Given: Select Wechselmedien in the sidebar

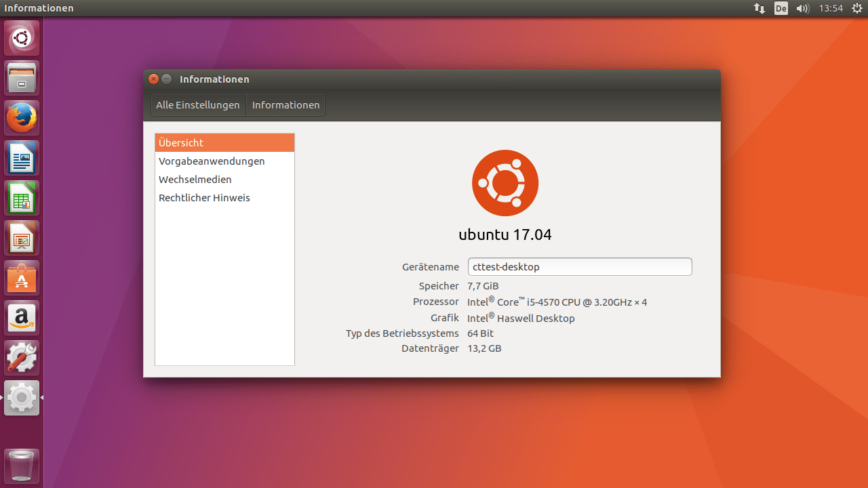Looking at the screenshot, I should pos(224,179).
